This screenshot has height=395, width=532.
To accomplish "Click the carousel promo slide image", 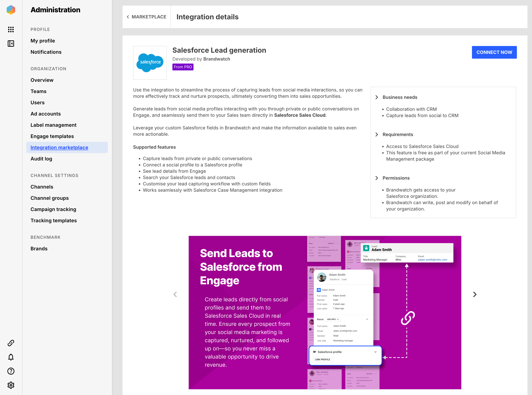I will (x=325, y=312).
